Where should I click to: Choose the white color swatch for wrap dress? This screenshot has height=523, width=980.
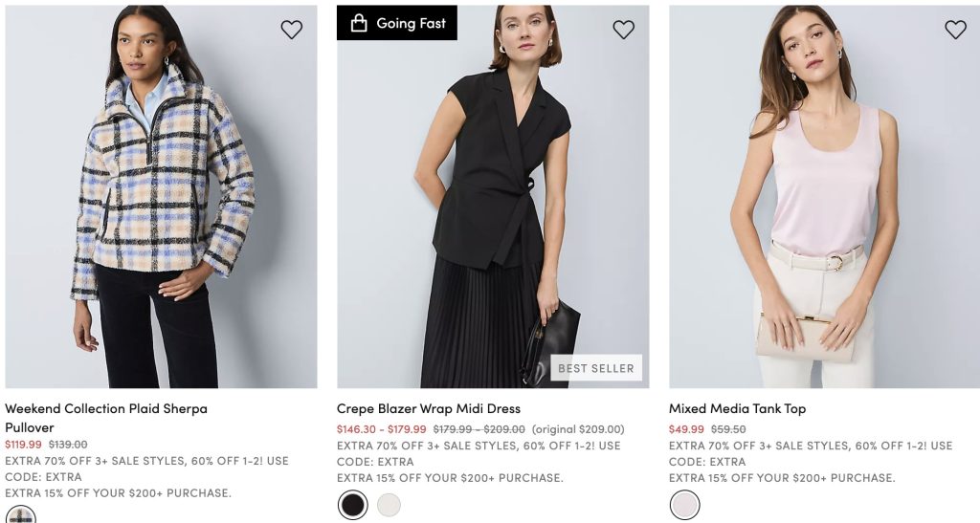389,505
